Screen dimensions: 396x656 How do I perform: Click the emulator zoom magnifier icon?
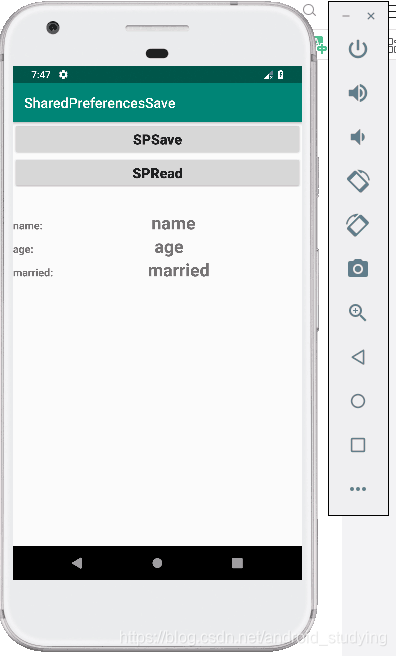358,313
